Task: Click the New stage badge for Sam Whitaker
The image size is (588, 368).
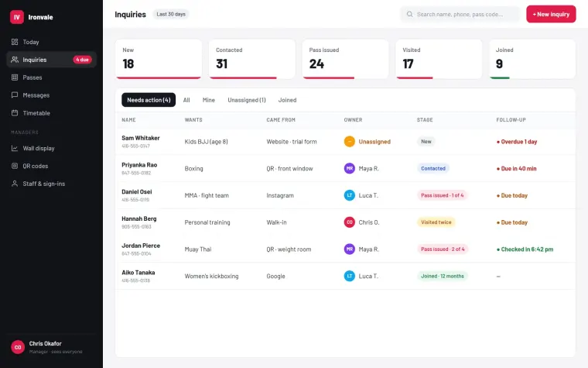Action: (426, 142)
